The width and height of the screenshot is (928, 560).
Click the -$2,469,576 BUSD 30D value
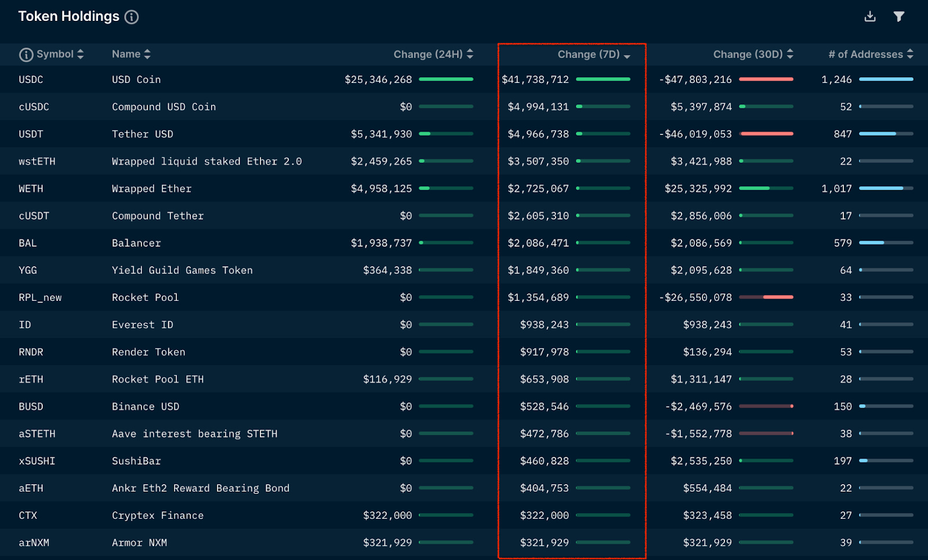click(698, 406)
